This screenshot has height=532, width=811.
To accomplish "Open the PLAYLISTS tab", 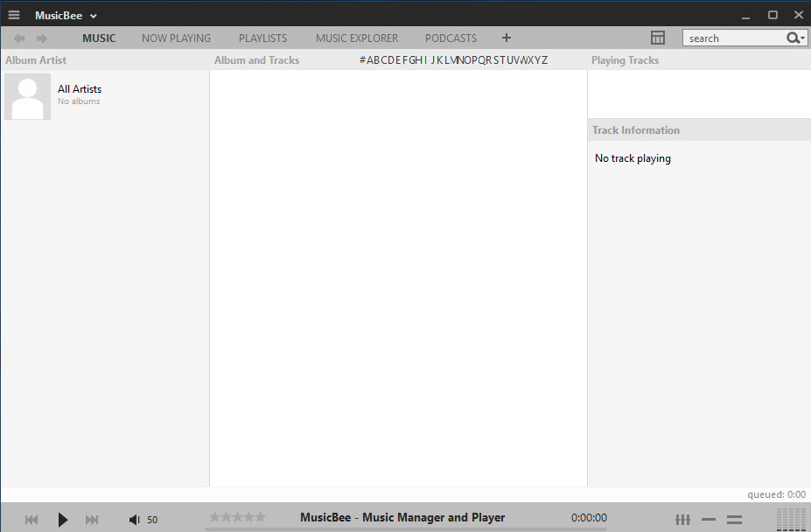I will (x=262, y=38).
